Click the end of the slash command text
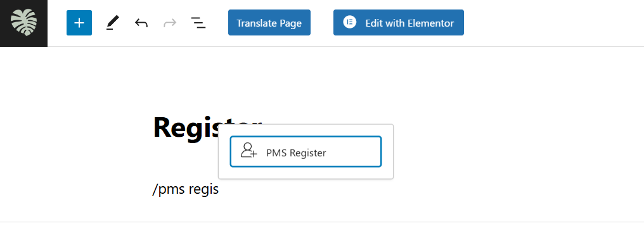This screenshot has width=644, height=228. click(218, 189)
